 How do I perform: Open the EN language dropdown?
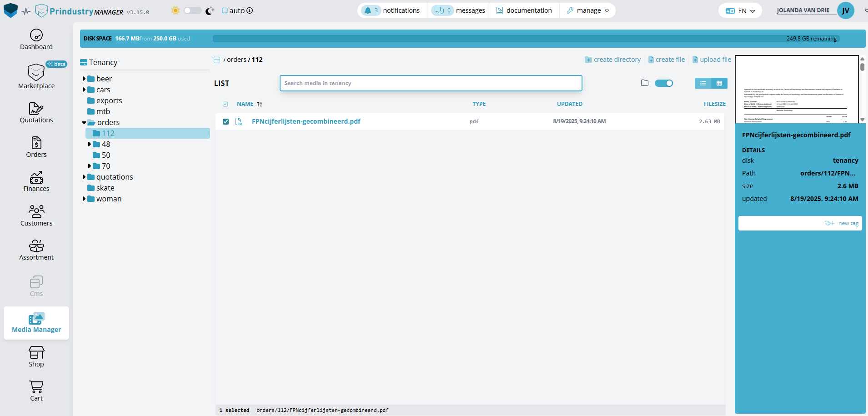tap(740, 10)
